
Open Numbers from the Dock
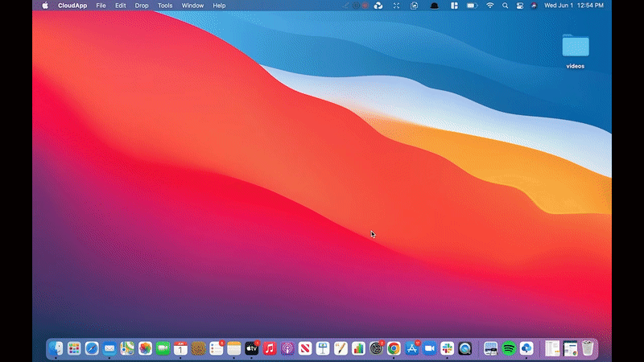(358, 348)
